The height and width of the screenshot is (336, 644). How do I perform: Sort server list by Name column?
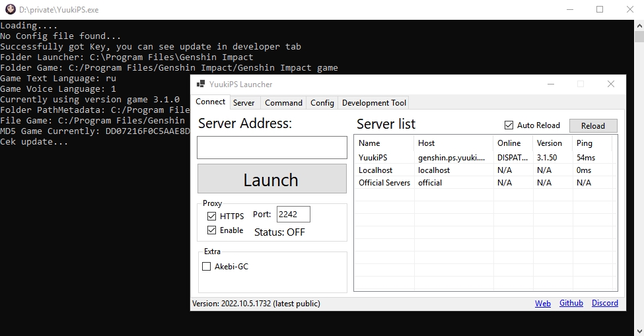coord(384,143)
